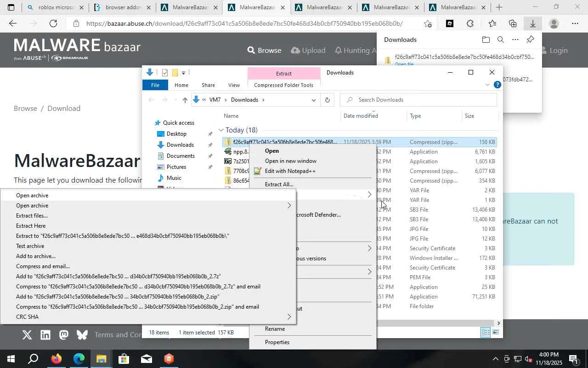The image size is (588, 368).
Task: Reload the page with the browser refresh icon
Action: pos(53,23)
